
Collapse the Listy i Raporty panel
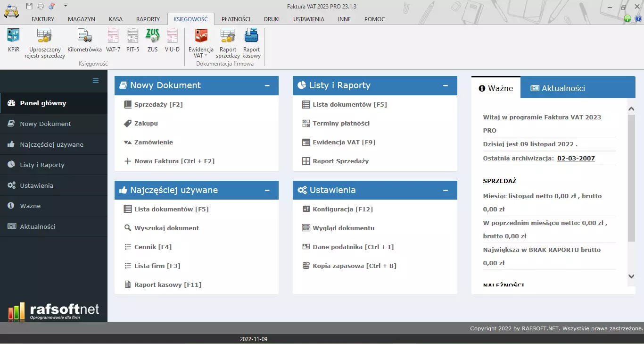445,85
